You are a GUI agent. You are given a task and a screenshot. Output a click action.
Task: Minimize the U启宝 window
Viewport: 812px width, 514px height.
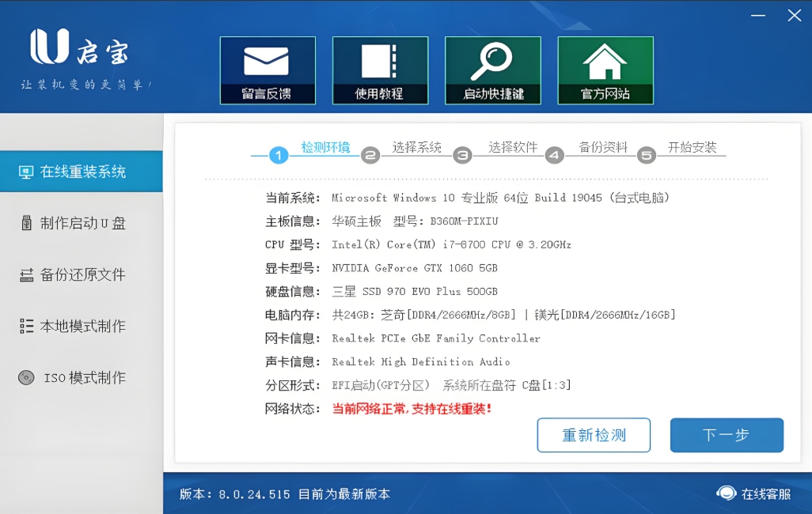point(758,16)
